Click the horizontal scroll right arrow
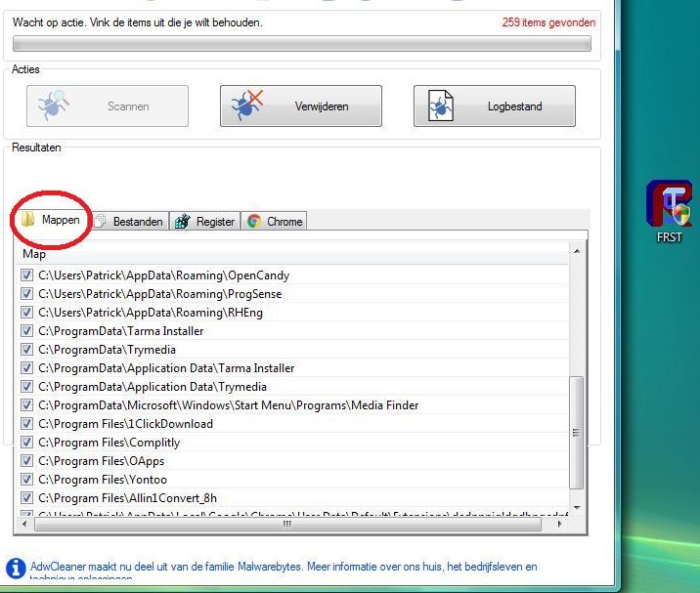Viewport: 700px width, 593px height. (x=560, y=524)
